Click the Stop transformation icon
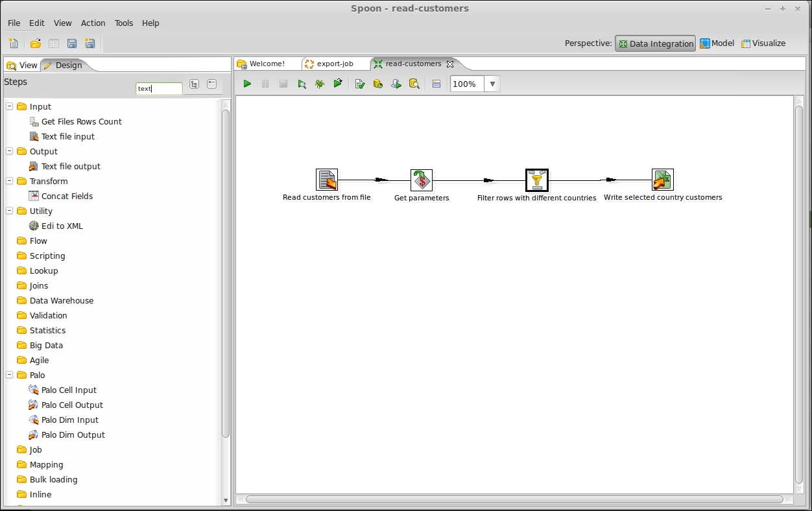Screen dimensions: 812x511 pos(283,84)
